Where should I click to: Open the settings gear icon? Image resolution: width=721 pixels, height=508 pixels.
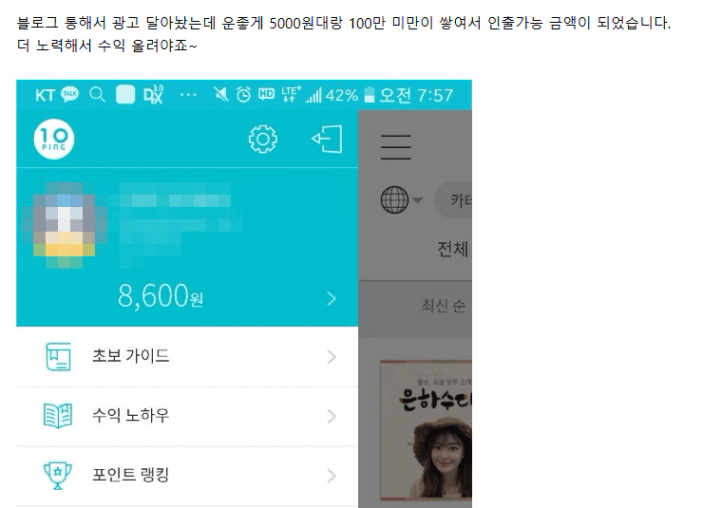pos(263,139)
